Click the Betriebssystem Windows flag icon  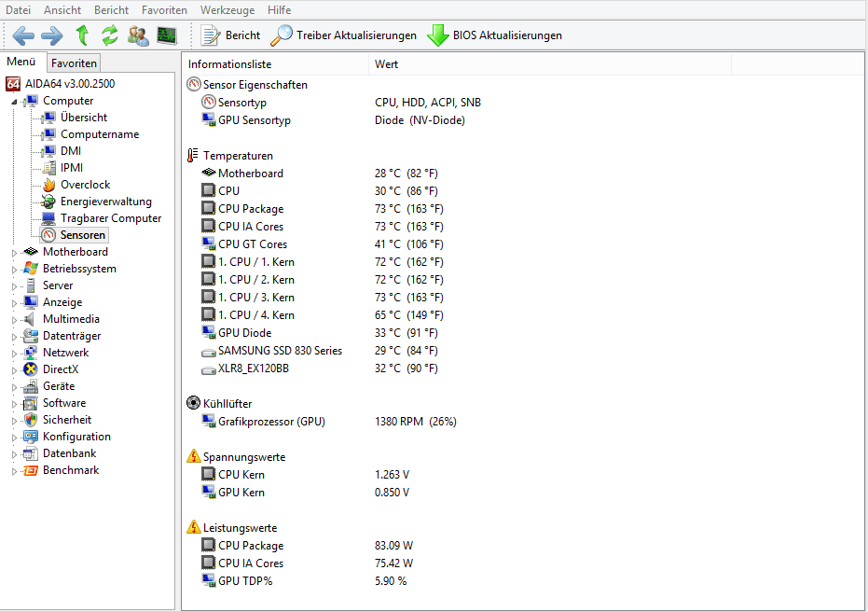point(31,269)
